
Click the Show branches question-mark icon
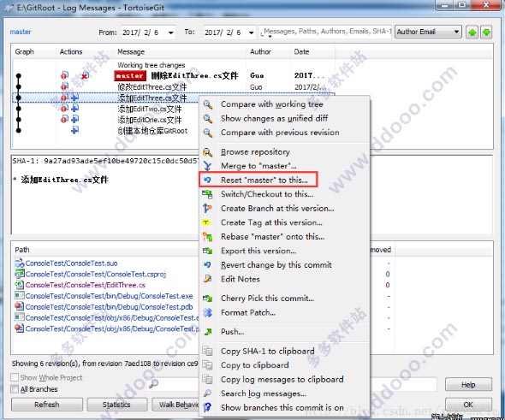tap(208, 407)
